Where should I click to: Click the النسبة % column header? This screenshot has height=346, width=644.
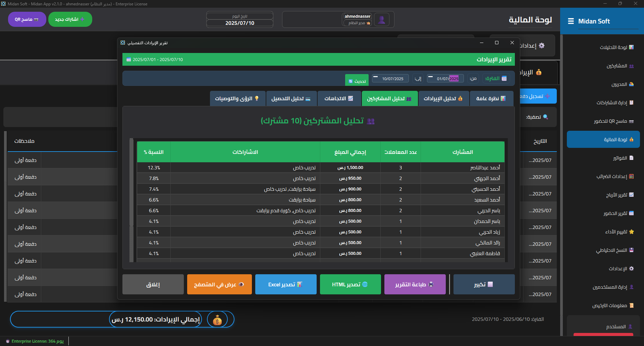(x=154, y=152)
